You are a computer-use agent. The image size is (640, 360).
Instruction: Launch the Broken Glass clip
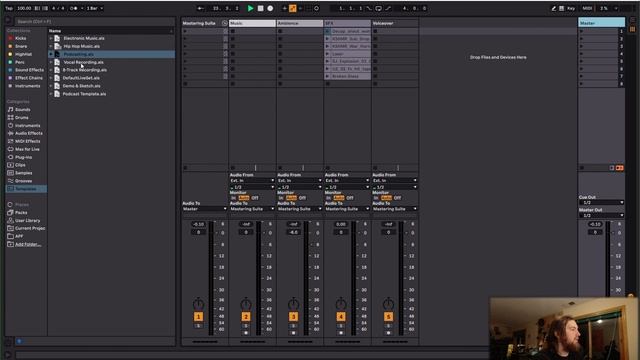point(327,76)
